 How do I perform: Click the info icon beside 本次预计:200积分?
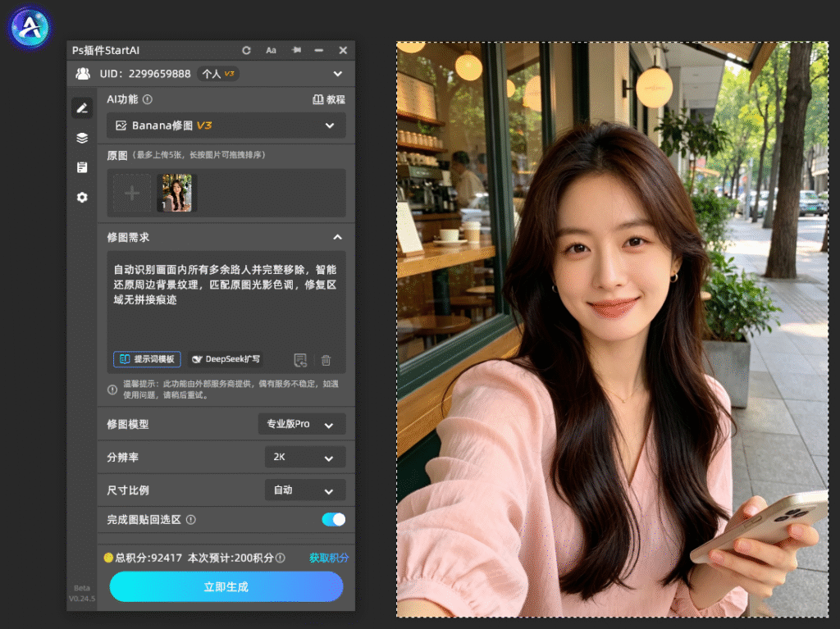281,558
